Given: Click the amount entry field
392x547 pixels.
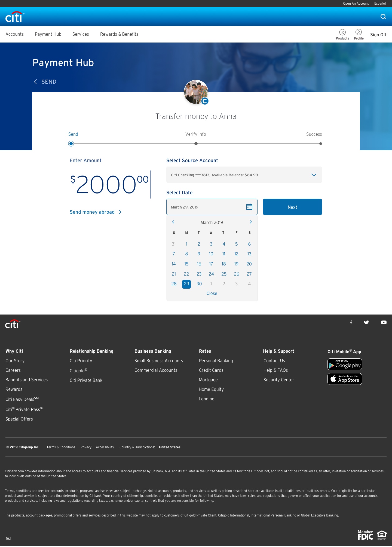Looking at the screenshot, I should point(110,185).
